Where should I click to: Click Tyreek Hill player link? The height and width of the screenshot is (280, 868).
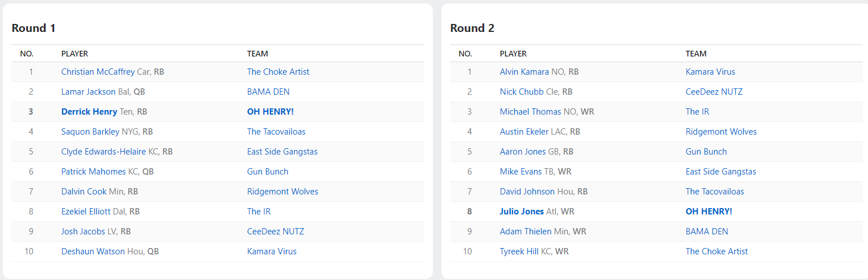(519, 251)
